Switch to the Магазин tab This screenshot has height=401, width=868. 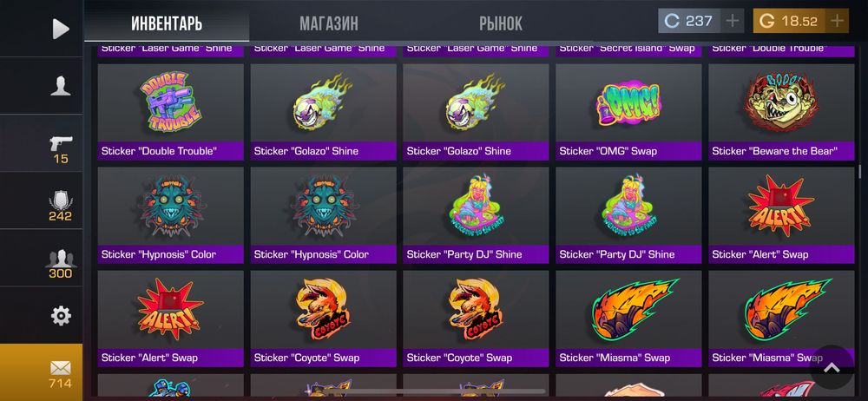pyautogui.click(x=329, y=23)
